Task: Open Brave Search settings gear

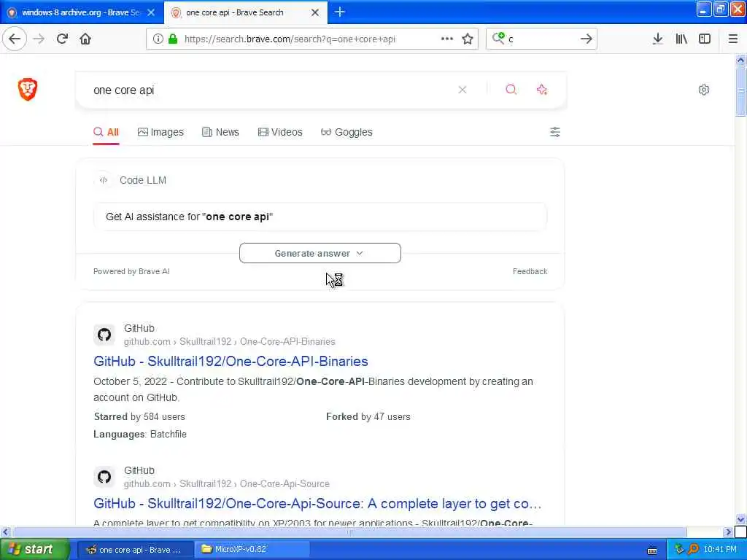Action: coord(704,90)
